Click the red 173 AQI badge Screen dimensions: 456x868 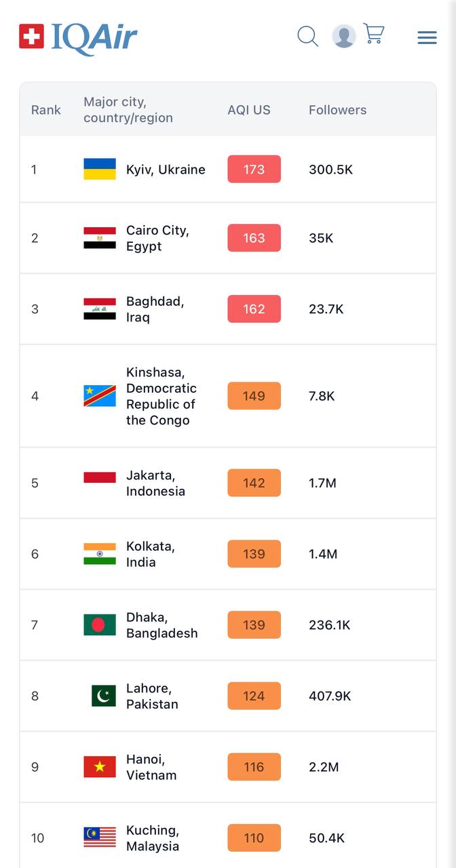click(254, 170)
